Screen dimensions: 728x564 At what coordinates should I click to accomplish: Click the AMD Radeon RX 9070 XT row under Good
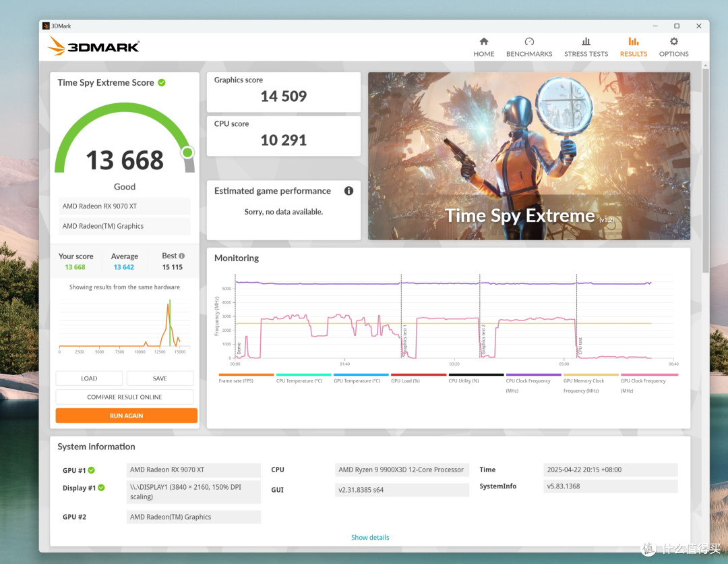(125, 206)
